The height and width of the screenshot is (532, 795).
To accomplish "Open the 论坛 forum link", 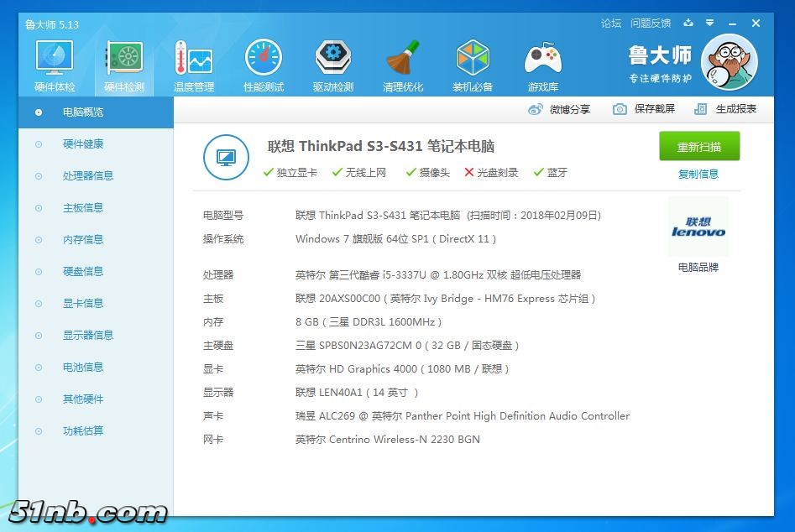I will [x=611, y=23].
